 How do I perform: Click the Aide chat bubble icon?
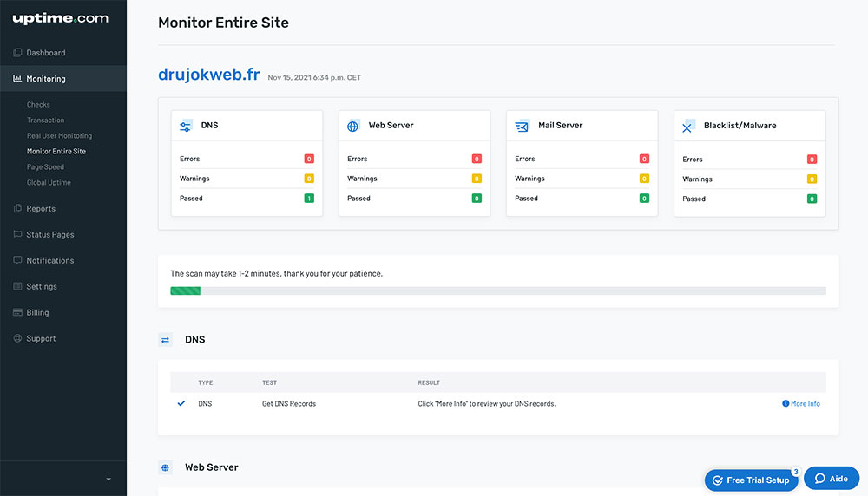pyautogui.click(x=820, y=479)
